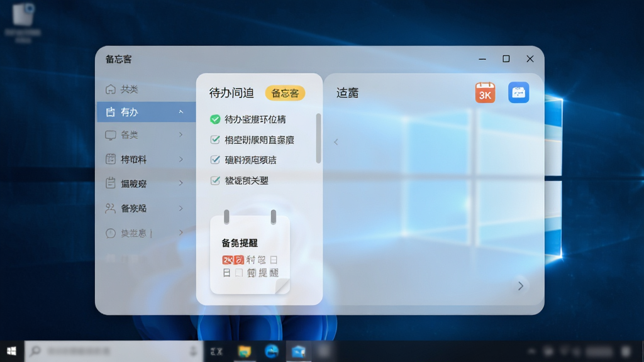Viewport: 644px width, 362px height.
Task: Open the blue calendar icon in header
Action: tap(519, 92)
